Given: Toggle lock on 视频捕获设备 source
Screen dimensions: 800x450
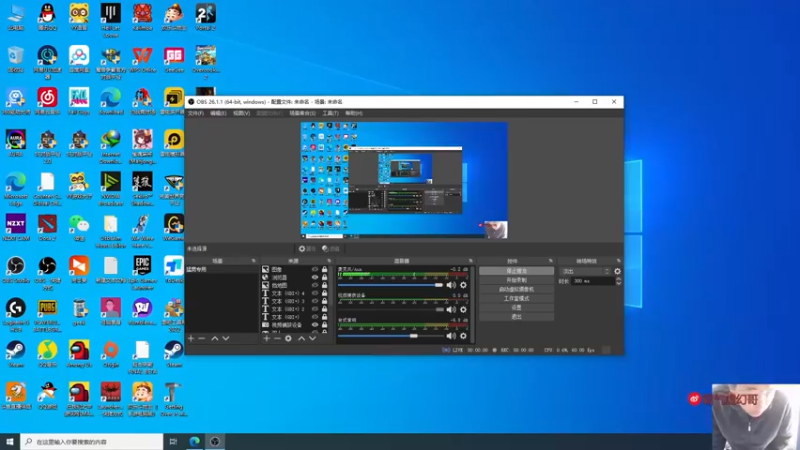Looking at the screenshot, I should [x=324, y=324].
